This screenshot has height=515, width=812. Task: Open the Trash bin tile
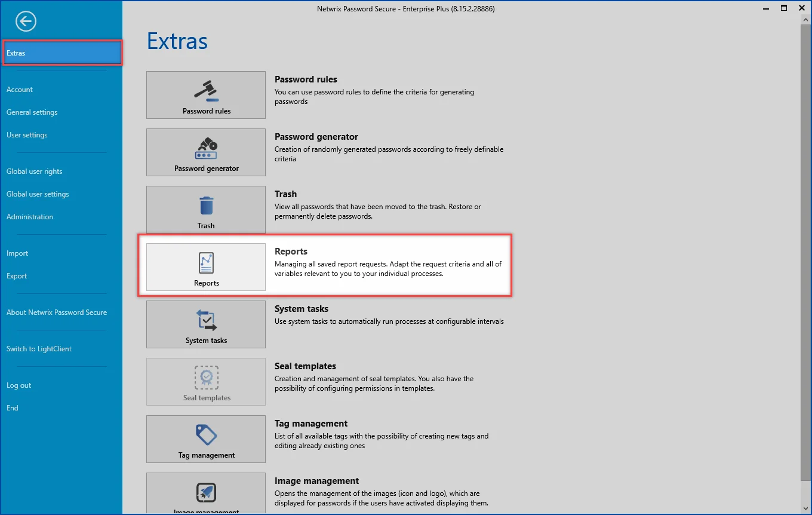206,210
